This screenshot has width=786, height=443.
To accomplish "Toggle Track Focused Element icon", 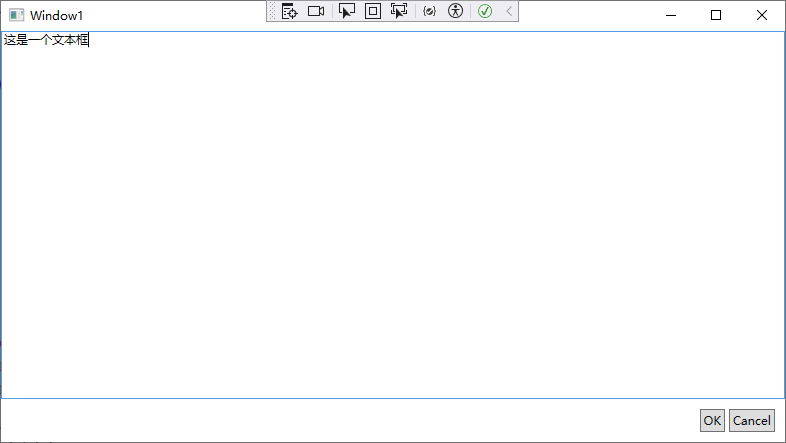I will pyautogui.click(x=399, y=11).
